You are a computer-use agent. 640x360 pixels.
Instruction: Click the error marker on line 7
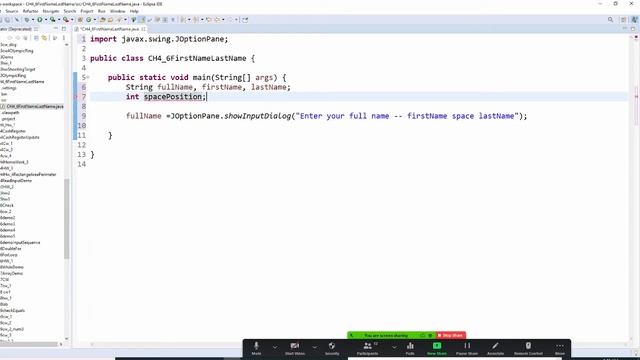(x=75, y=97)
